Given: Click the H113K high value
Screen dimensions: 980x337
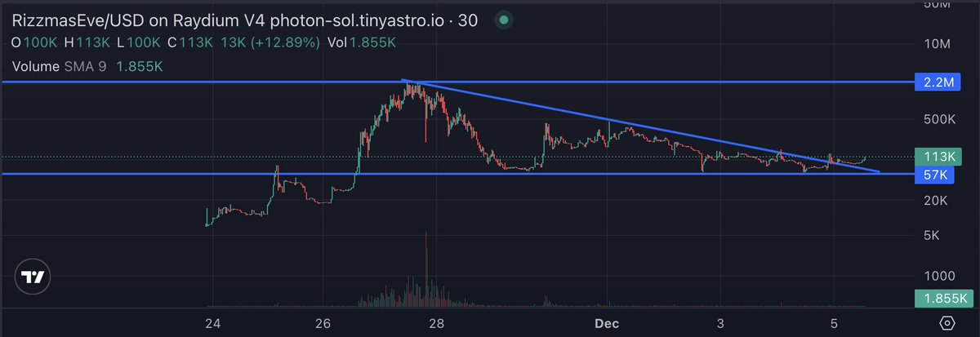Looking at the screenshot, I should point(87,42).
